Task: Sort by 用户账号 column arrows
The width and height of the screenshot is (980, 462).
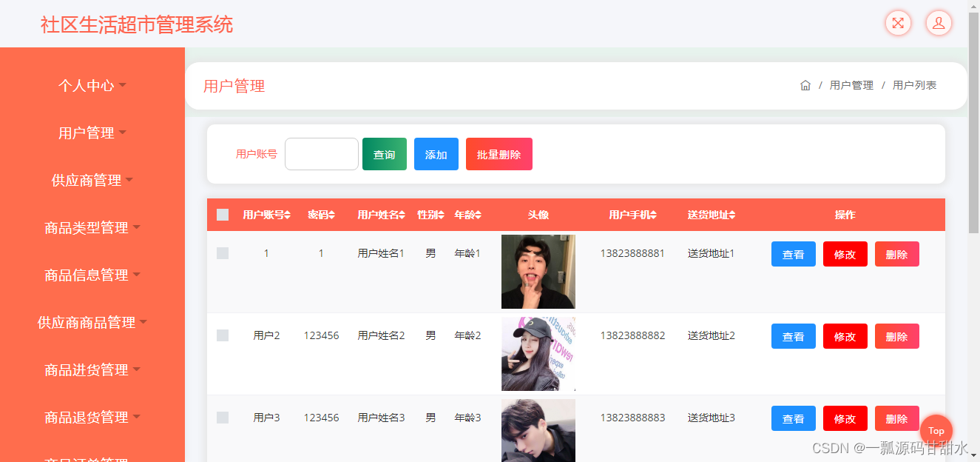Action: point(288,215)
